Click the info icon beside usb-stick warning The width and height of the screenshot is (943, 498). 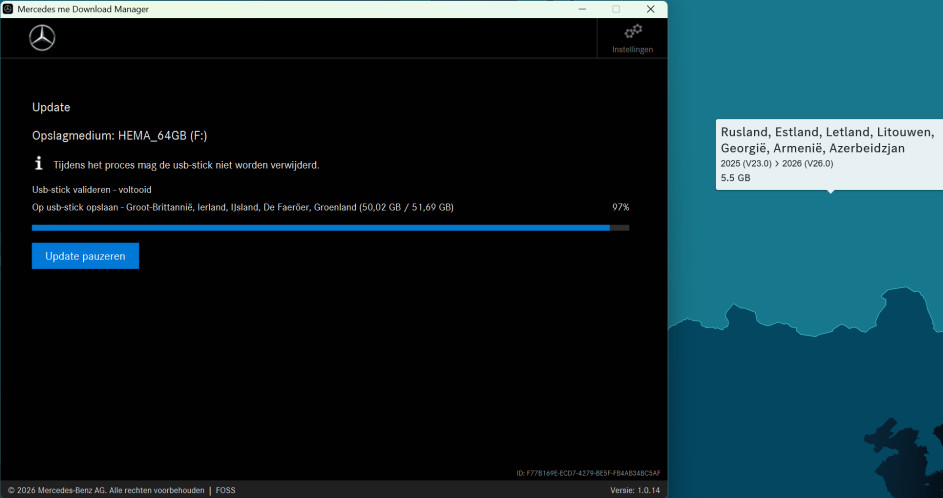[39, 163]
